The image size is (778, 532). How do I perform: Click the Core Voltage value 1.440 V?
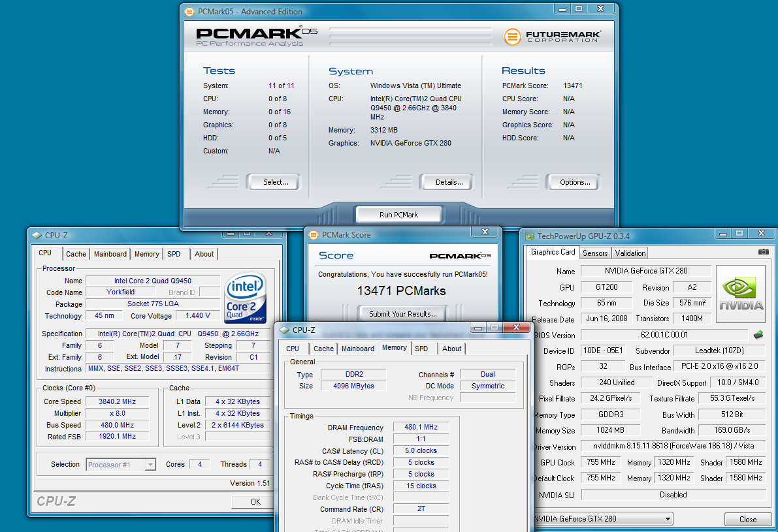197,315
